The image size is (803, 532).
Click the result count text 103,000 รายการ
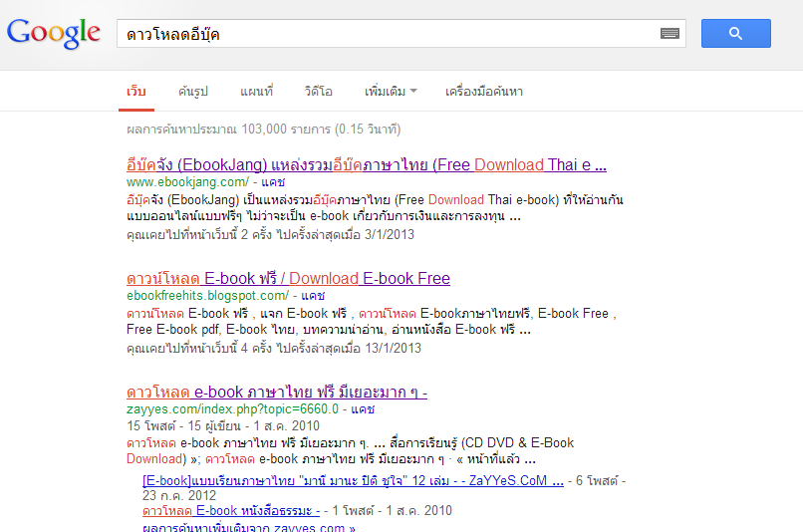click(x=286, y=130)
